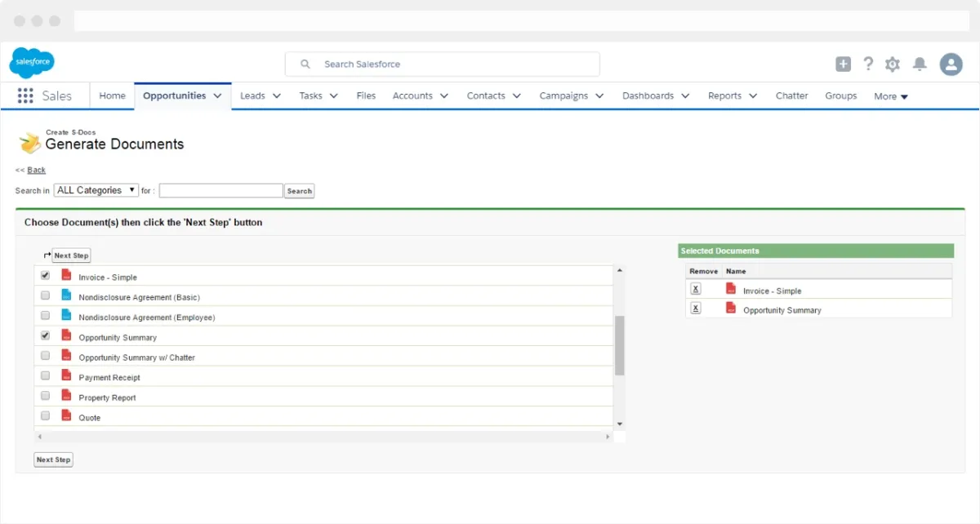Uncheck the Invoice - Simple checkbox
Screen dimensions: 980x524
(x=46, y=276)
